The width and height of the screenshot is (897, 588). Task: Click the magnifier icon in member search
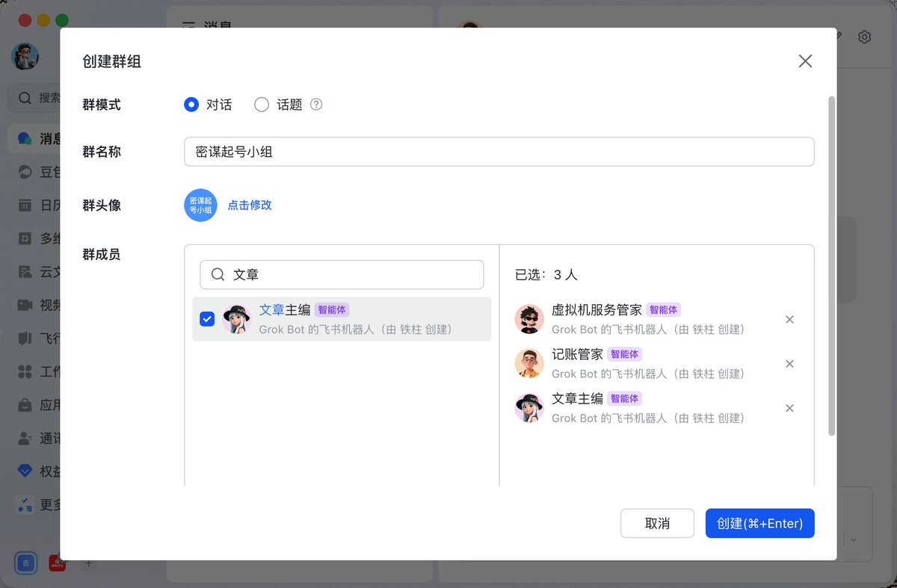(x=218, y=274)
